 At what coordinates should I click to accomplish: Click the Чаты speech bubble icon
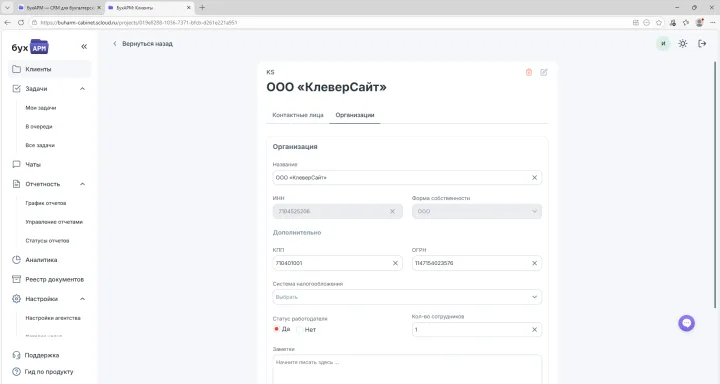click(x=17, y=164)
